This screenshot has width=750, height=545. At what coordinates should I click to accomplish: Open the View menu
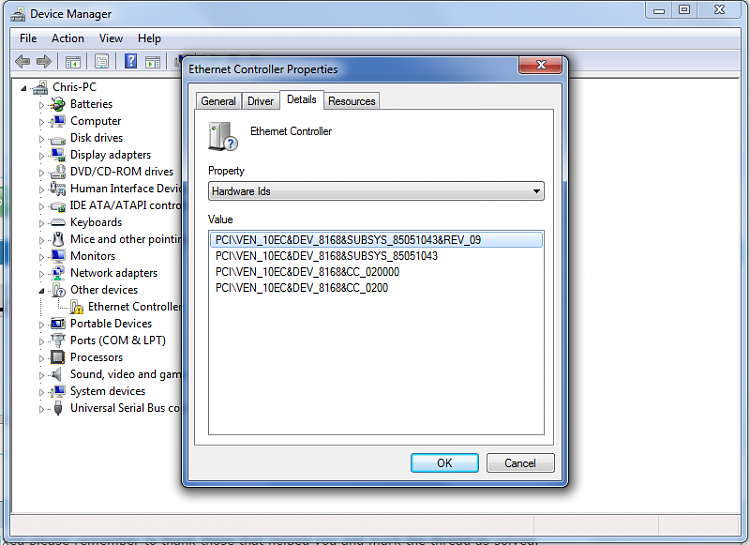click(111, 38)
